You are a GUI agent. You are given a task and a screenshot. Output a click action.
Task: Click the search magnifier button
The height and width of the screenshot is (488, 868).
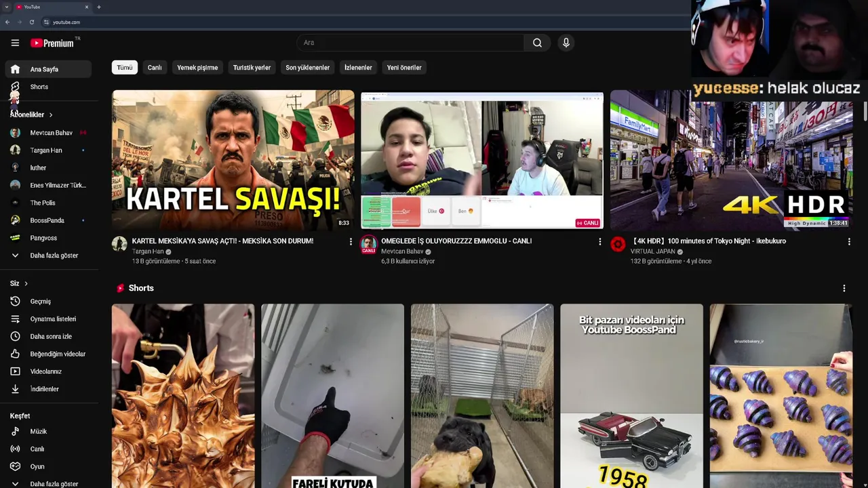tap(537, 43)
